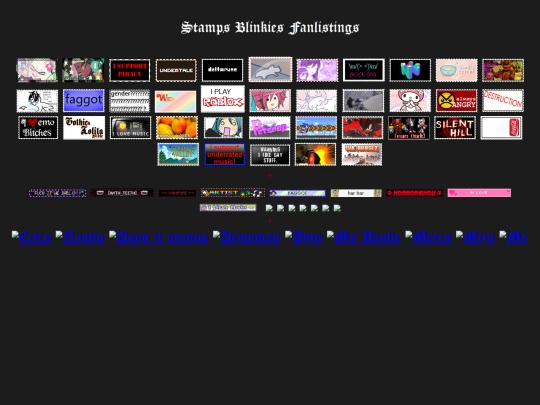This screenshot has height=405, width=540.
Task: Follow the Mercy link
Action: [x=428, y=238]
